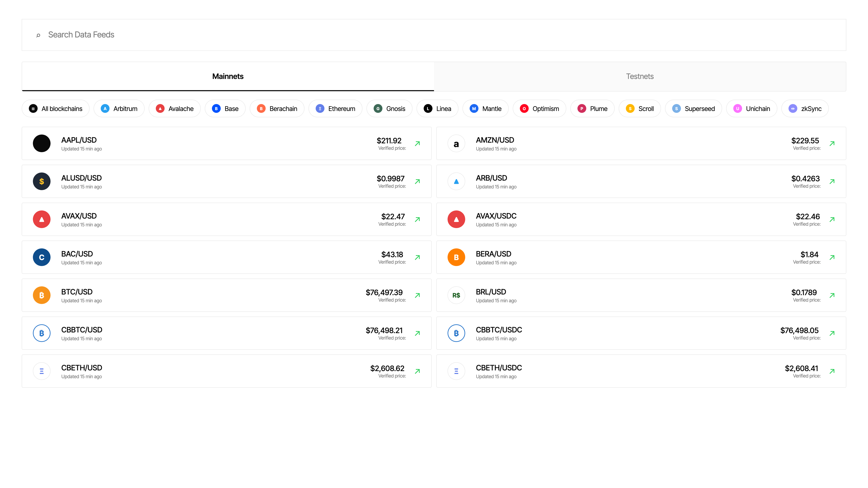Filter feeds by Plume

pos(592,108)
